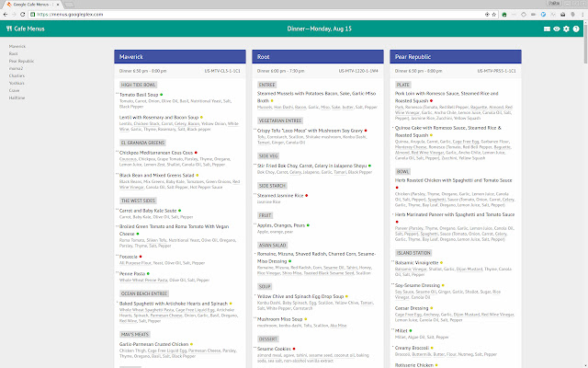Click the browser back arrow
The width and height of the screenshot is (588, 368).
click(x=6, y=13)
